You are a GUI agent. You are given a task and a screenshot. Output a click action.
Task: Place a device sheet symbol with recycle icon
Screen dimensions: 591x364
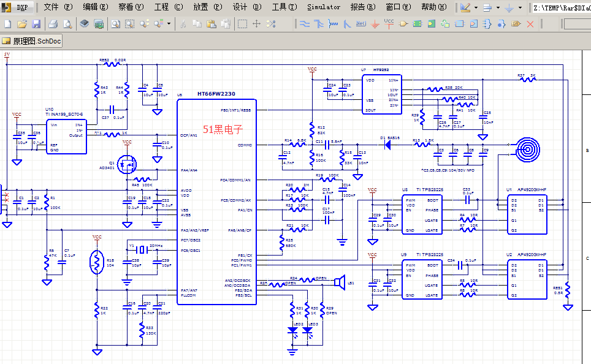click(446, 24)
